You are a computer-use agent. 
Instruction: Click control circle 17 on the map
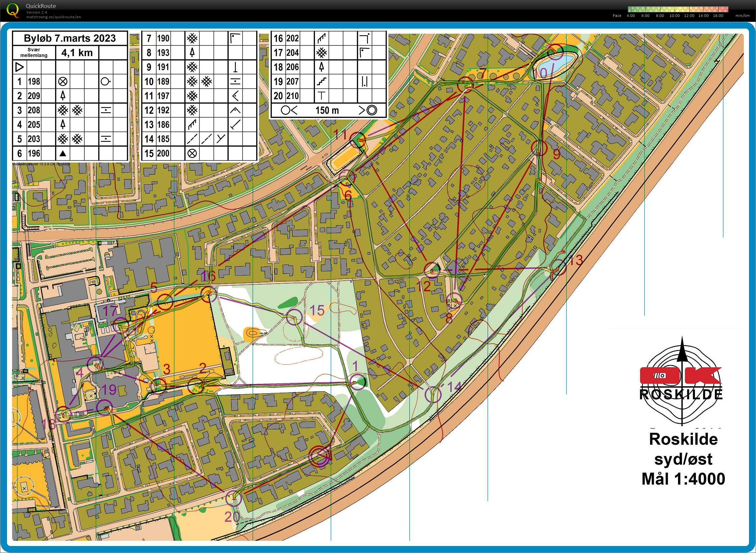[x=121, y=326]
